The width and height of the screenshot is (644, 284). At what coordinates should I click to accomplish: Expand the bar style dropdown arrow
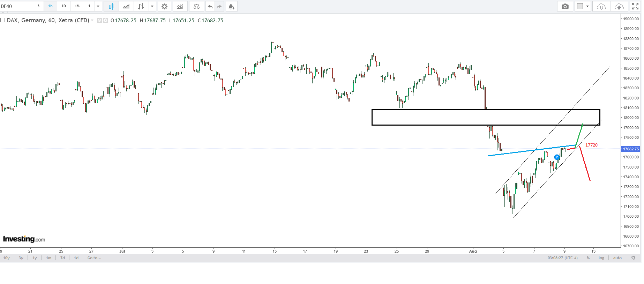pos(152,6)
